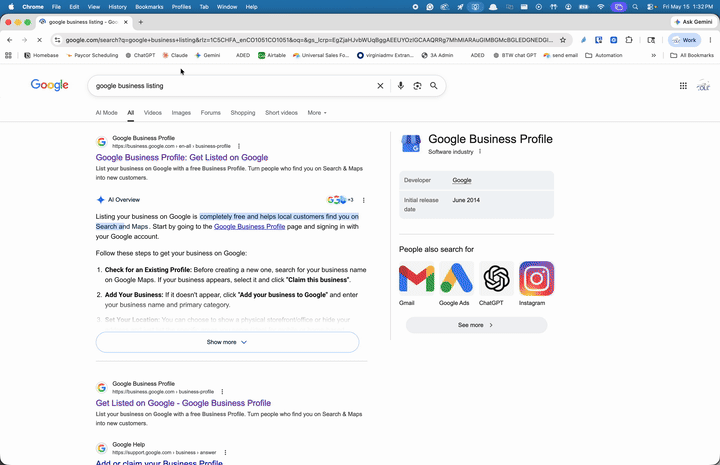Image resolution: width=720 pixels, height=465 pixels.
Task: Open the Homebase bookmark
Action: pyautogui.click(x=41, y=55)
